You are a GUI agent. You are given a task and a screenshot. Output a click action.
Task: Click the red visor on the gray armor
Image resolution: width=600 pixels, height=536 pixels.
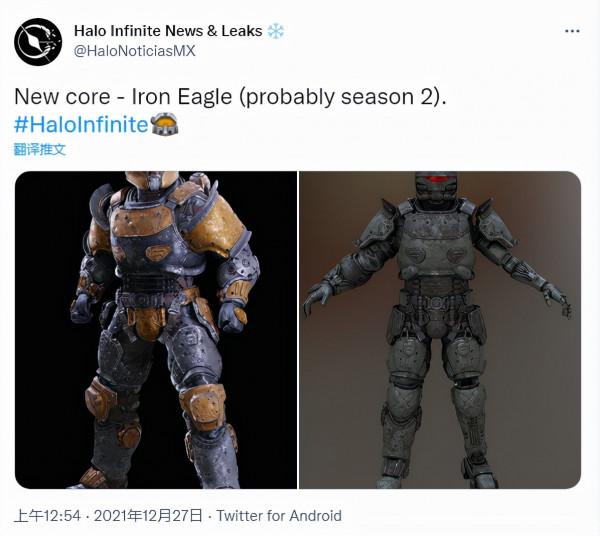click(x=436, y=179)
